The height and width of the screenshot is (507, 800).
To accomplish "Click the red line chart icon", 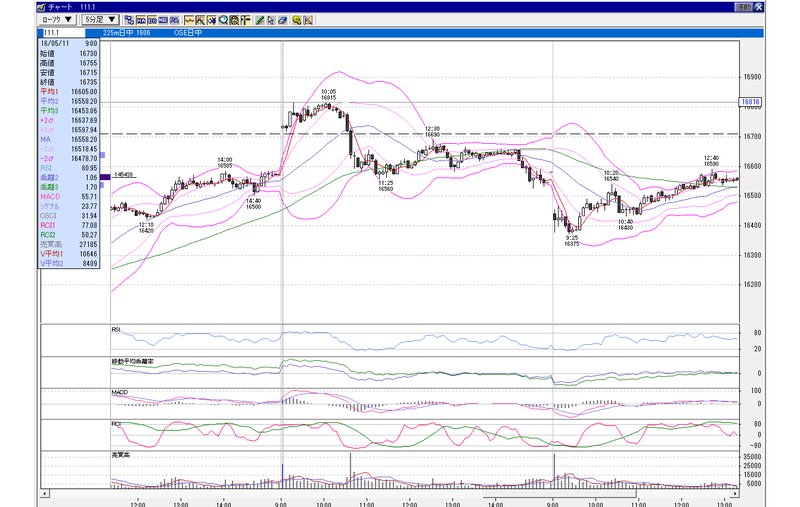I will click(x=189, y=20).
